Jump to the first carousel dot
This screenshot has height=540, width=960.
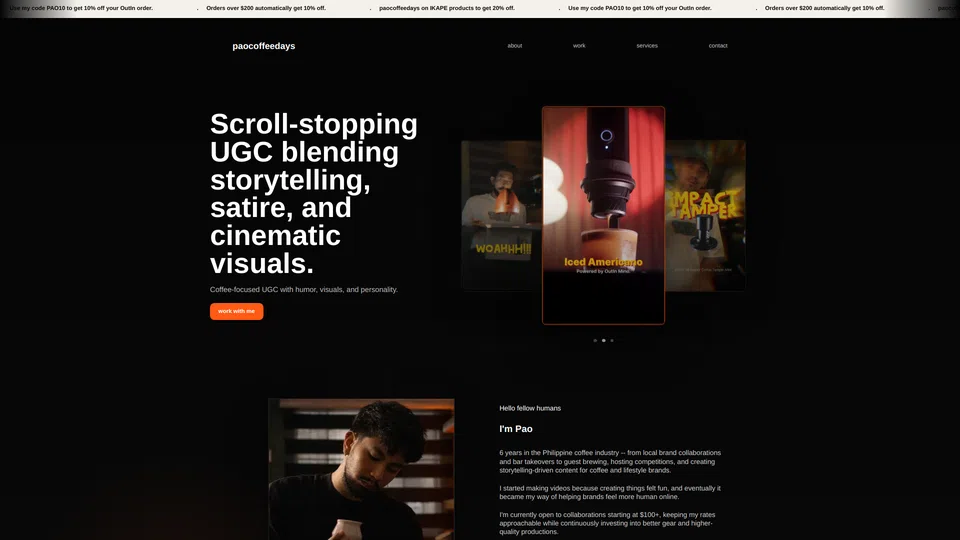tap(595, 340)
